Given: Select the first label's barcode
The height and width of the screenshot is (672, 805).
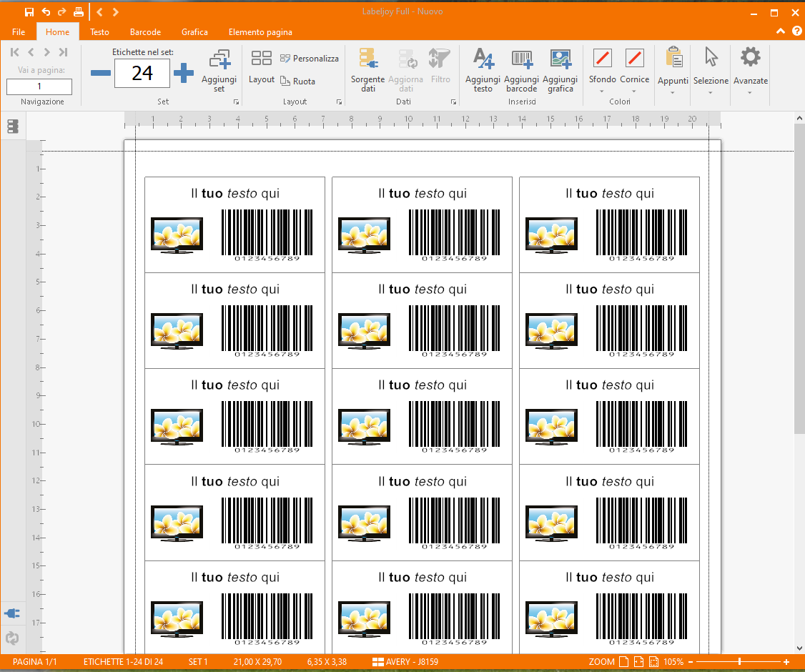Looking at the screenshot, I should tap(267, 235).
